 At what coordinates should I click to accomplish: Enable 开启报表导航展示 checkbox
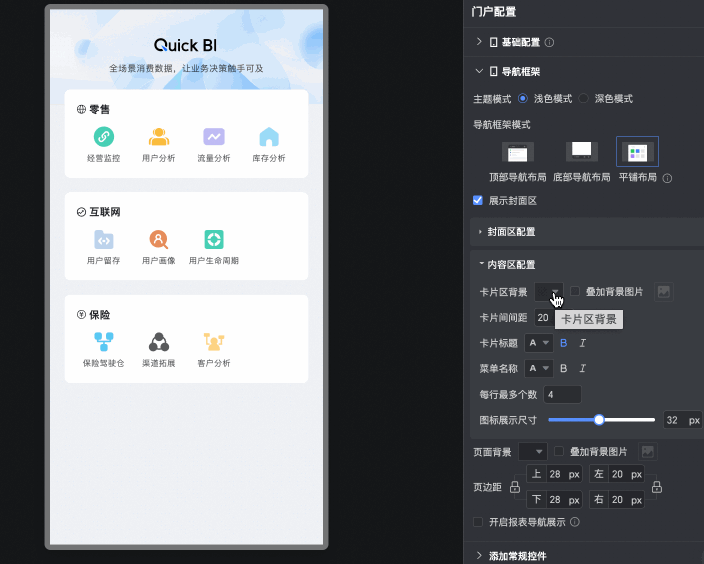point(478,522)
